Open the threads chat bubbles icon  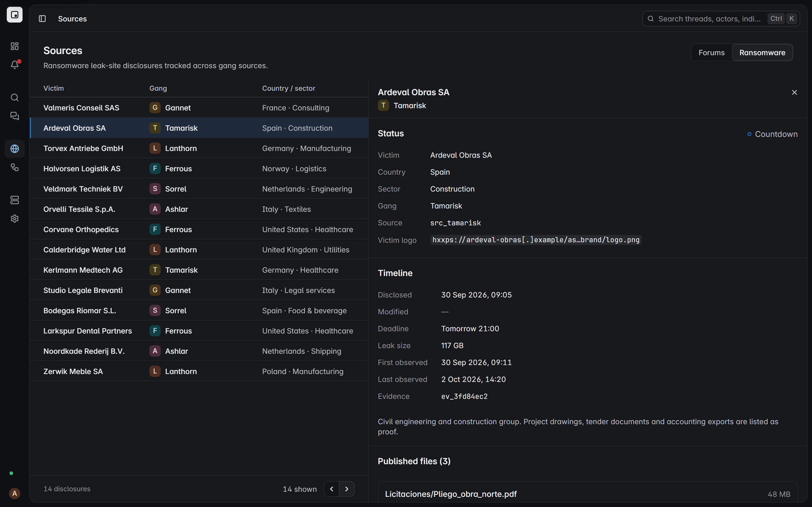coord(14,116)
